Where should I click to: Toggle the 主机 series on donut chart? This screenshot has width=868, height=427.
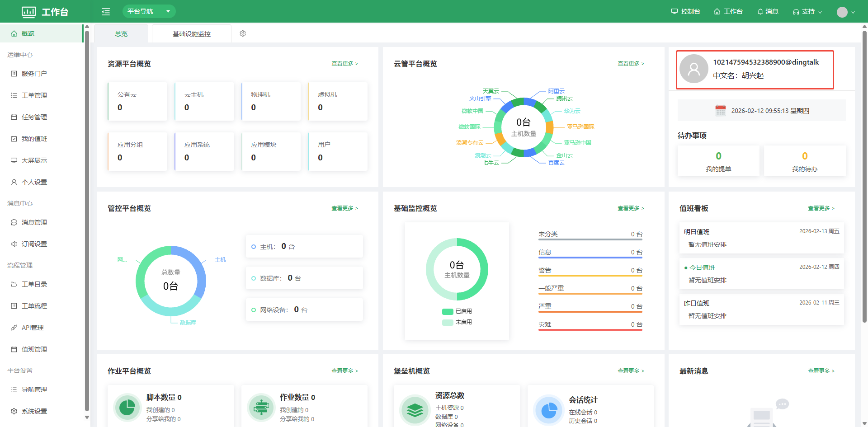click(220, 260)
